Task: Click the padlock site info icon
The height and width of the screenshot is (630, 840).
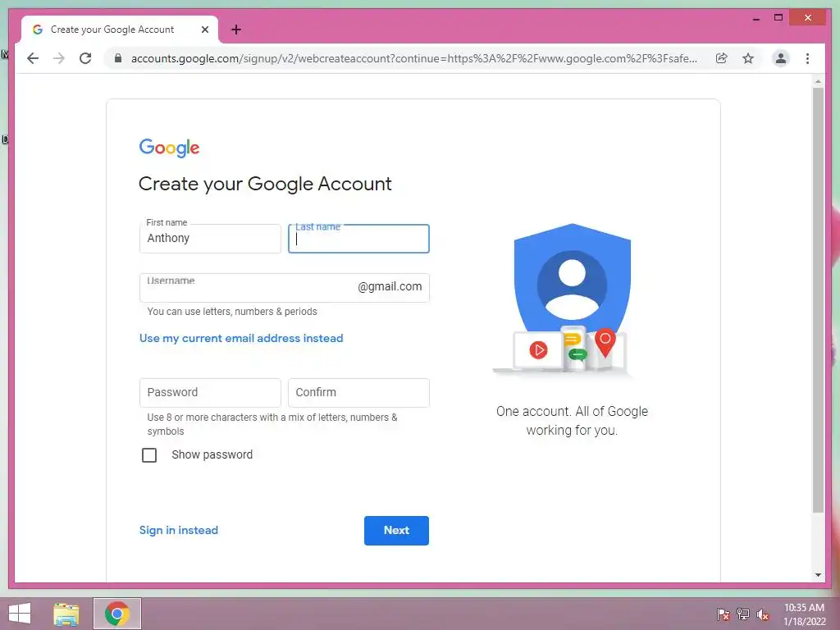Action: 118,58
